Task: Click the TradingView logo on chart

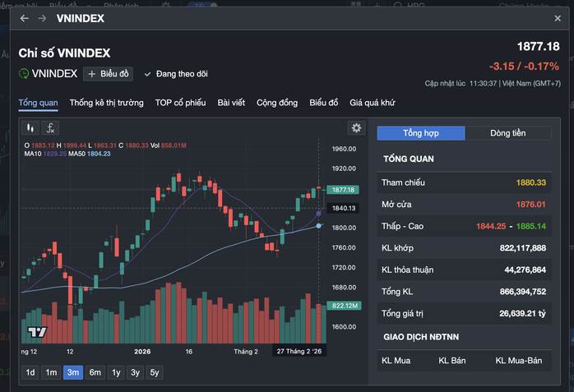Action: [x=36, y=332]
